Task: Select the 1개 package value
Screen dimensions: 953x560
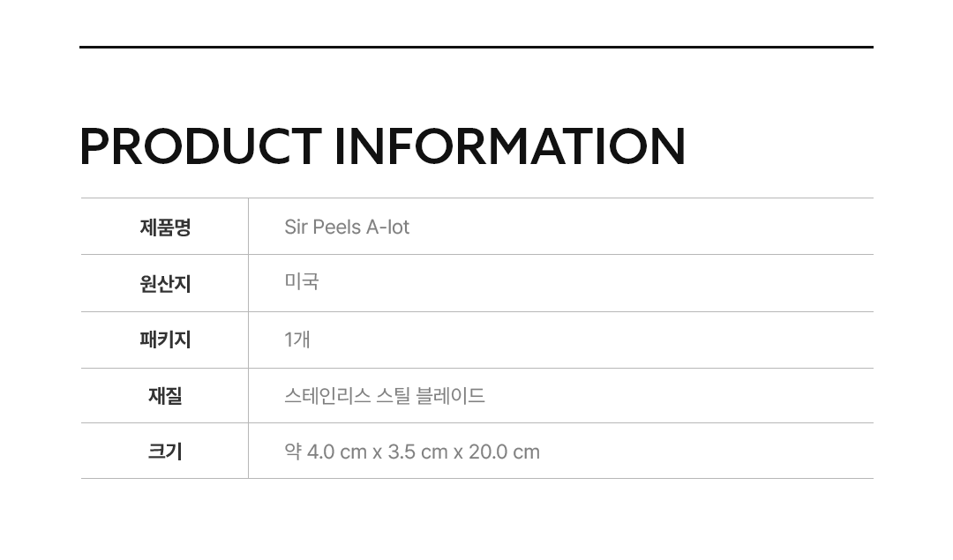Action: pyautogui.click(x=296, y=340)
